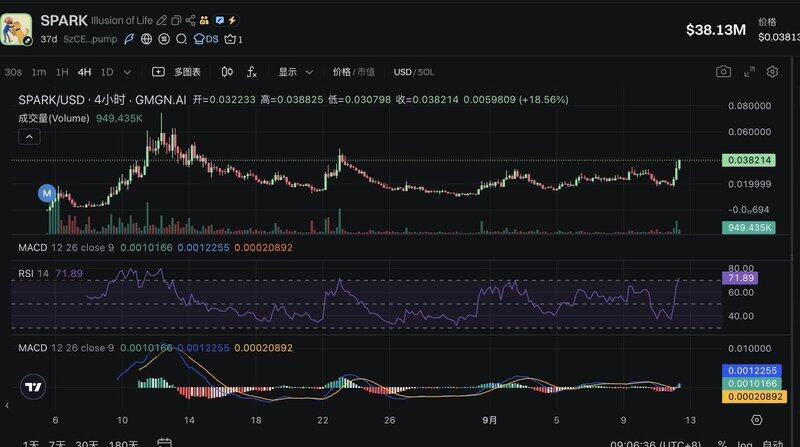
Task: Open the time axis settings hexagon icon
Action: point(757,419)
